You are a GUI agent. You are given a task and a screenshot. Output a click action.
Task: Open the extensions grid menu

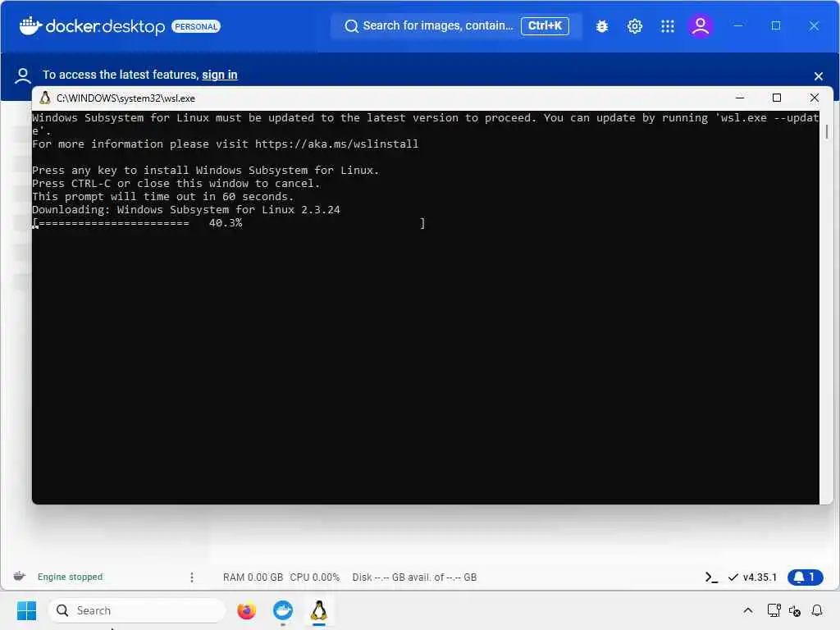point(668,25)
